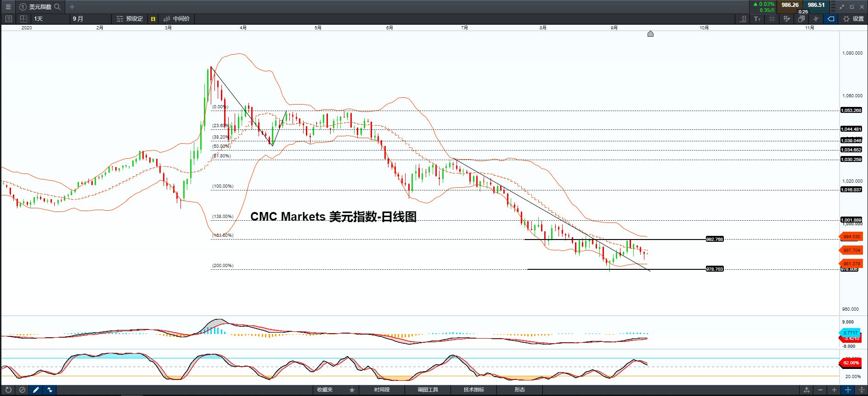Toggle the highlighted crosshair cursor button
Screen dimensions: 868x396
click(848, 390)
